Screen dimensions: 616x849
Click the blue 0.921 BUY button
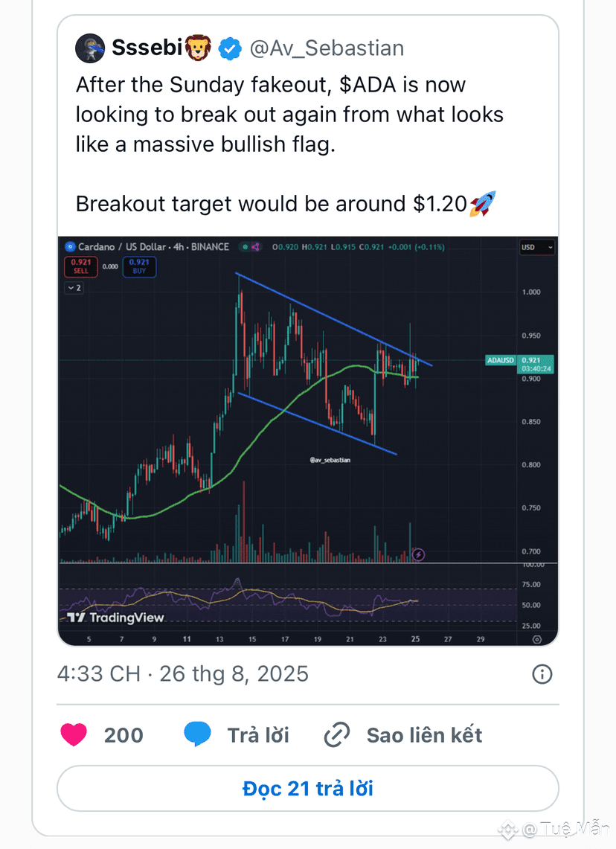click(140, 266)
